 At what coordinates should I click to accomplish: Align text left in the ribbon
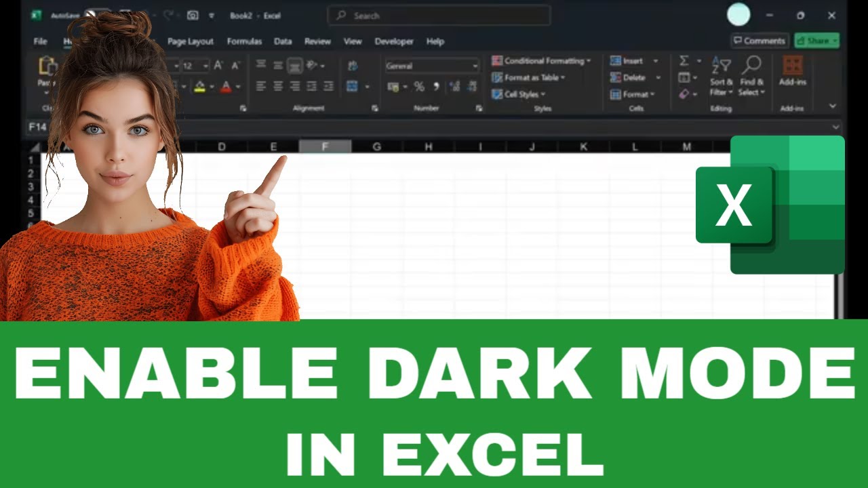pos(261,86)
